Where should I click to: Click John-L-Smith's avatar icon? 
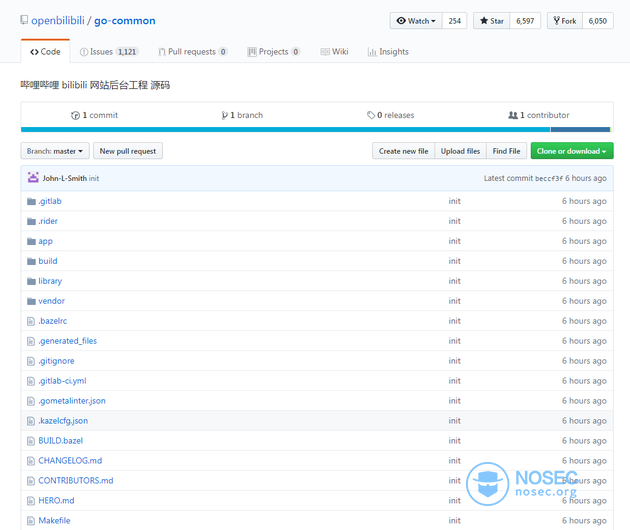[x=33, y=178]
